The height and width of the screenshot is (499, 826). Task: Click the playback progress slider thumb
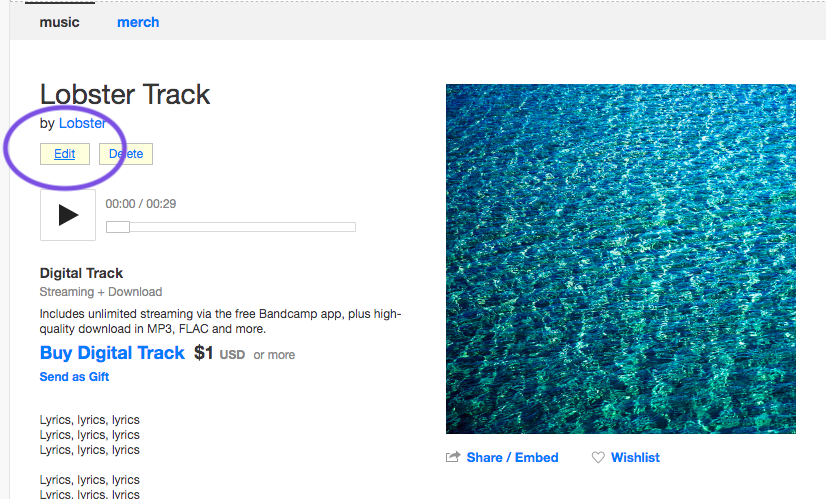click(118, 227)
